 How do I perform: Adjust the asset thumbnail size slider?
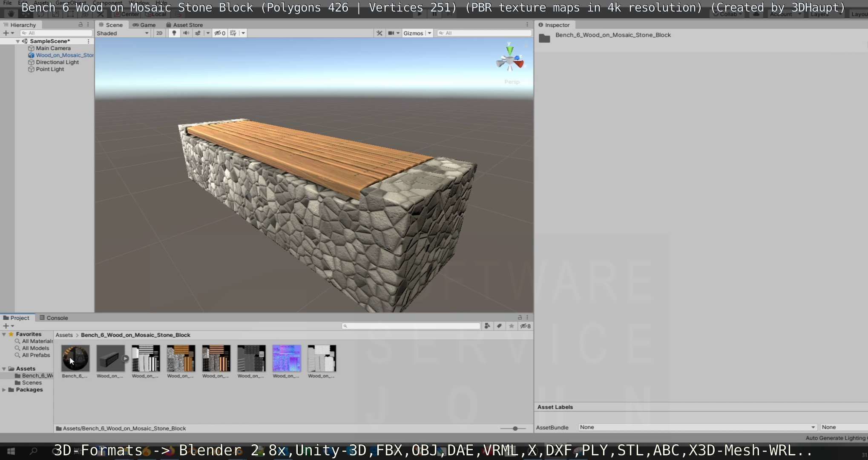[x=514, y=428]
